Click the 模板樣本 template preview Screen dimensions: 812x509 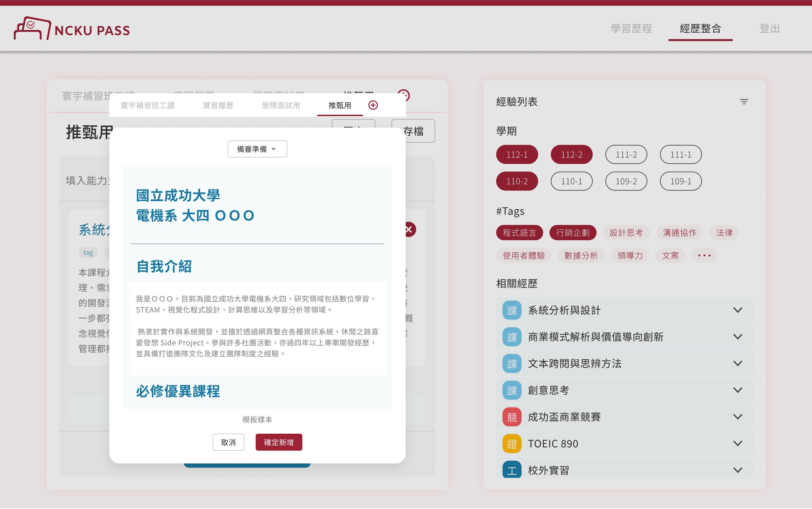click(x=257, y=288)
